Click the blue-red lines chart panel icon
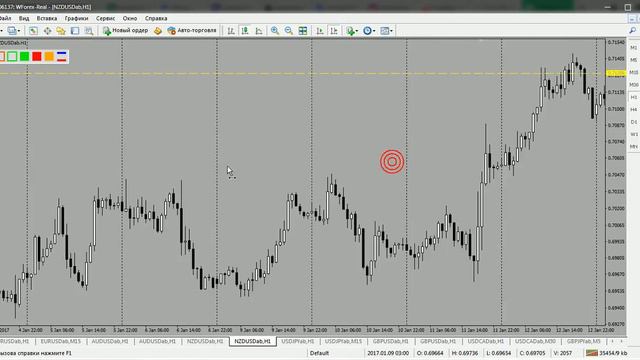 [62, 56]
